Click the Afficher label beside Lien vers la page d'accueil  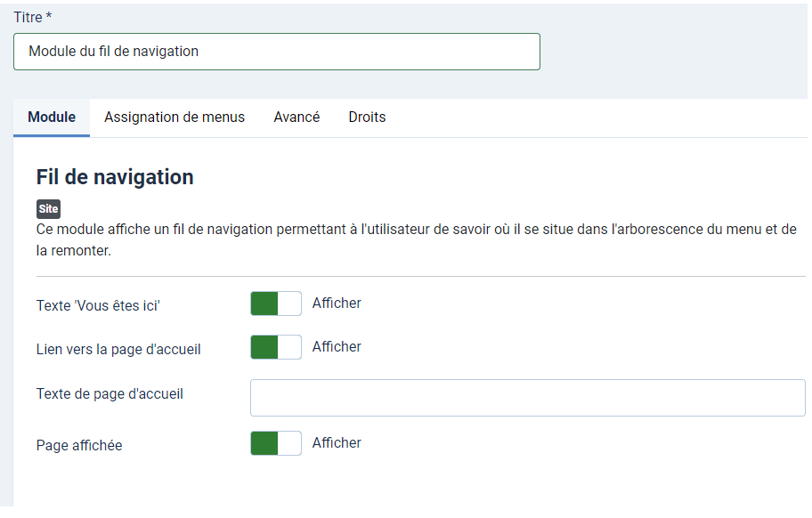point(337,347)
